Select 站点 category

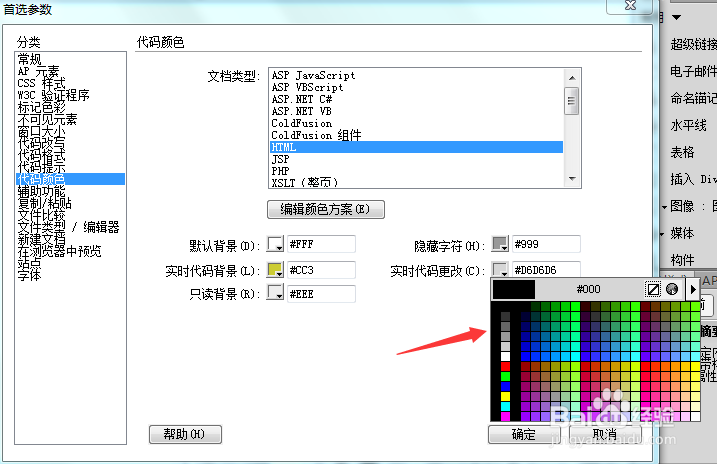tap(70, 263)
